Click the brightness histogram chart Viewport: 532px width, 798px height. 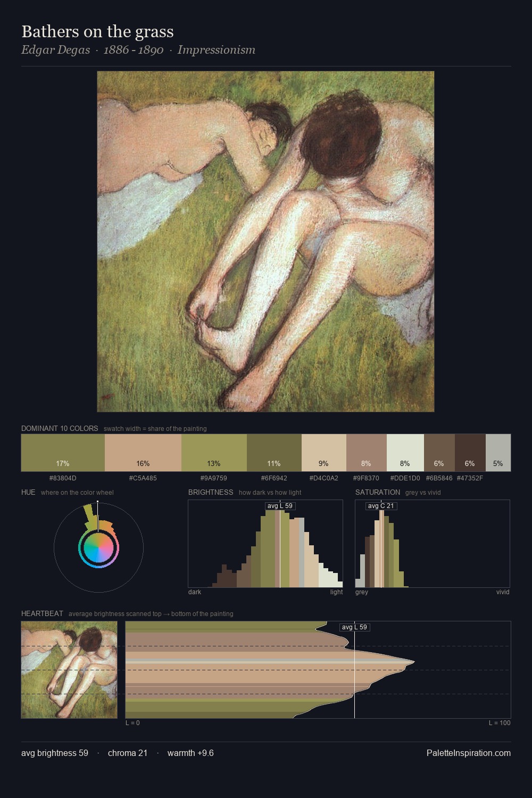coord(265,544)
